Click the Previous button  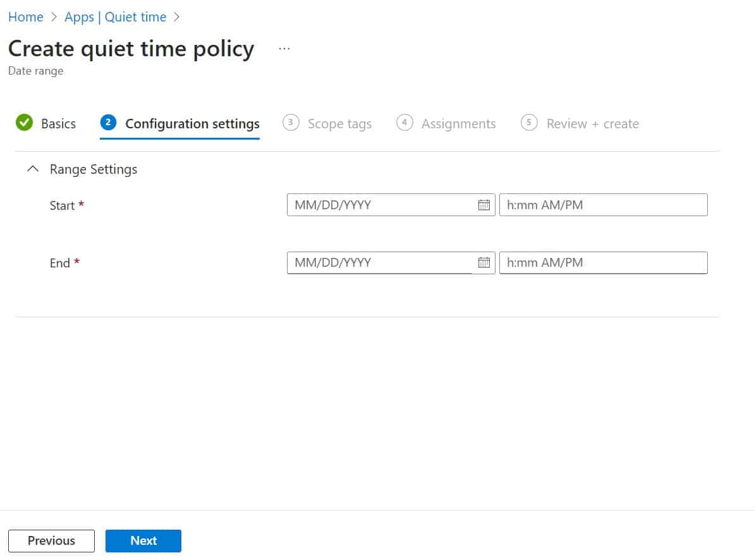pyautogui.click(x=51, y=540)
